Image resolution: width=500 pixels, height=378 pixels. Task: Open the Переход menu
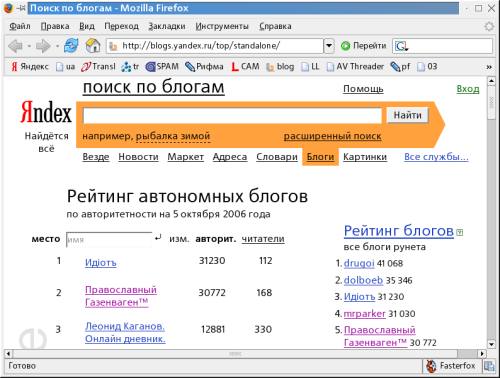[x=121, y=26]
